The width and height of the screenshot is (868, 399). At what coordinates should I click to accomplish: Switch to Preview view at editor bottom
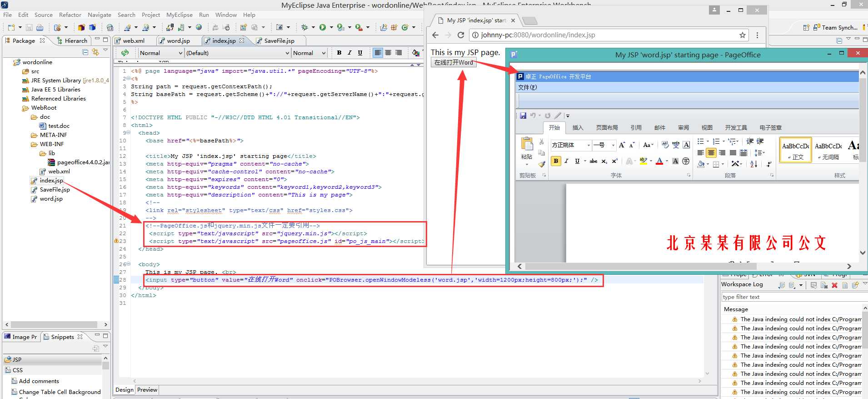pyautogui.click(x=147, y=390)
